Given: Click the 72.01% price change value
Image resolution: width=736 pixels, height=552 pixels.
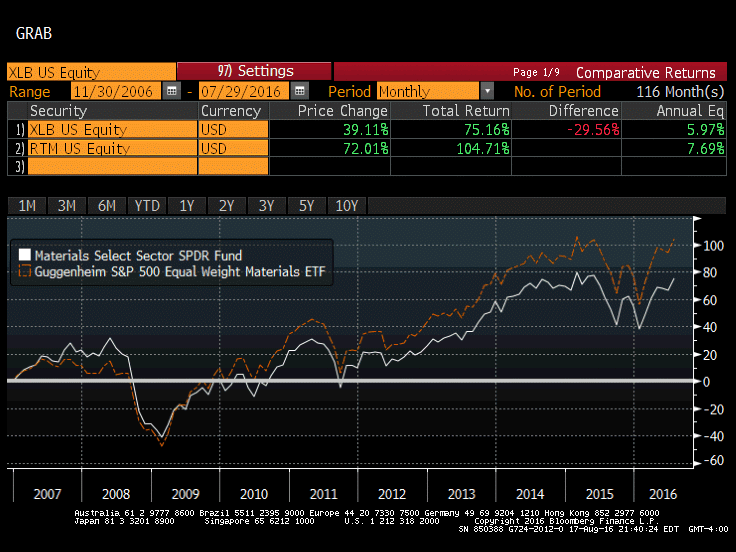Looking at the screenshot, I should [366, 148].
